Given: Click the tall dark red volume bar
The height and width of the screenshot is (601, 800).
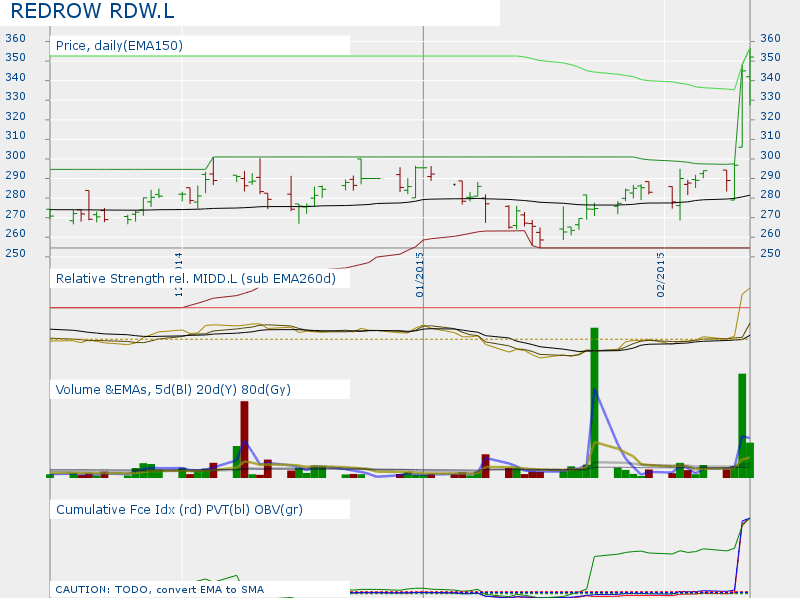Looking at the screenshot, I should tap(244, 439).
